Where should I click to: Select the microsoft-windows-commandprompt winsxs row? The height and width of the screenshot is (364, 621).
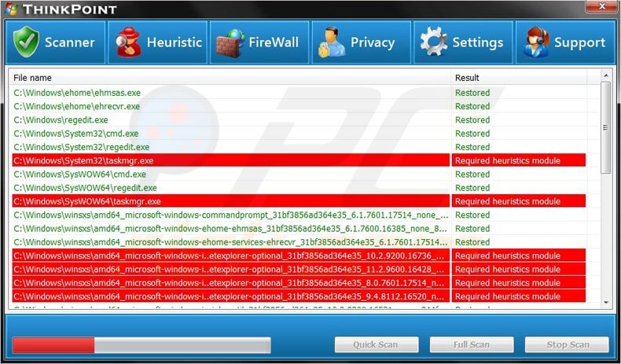(x=299, y=215)
